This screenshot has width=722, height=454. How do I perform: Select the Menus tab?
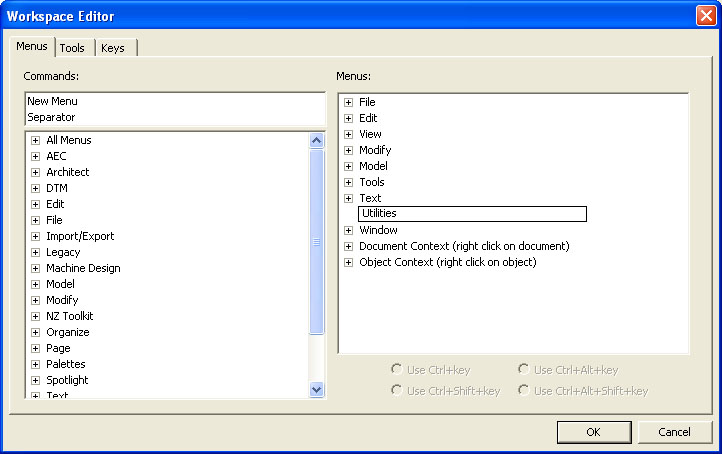(x=32, y=47)
